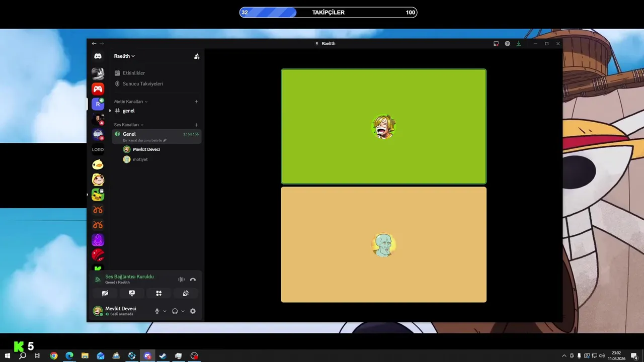The image size is (644, 362).
Task: Switch to Discord in the taskbar
Action: tap(147, 356)
